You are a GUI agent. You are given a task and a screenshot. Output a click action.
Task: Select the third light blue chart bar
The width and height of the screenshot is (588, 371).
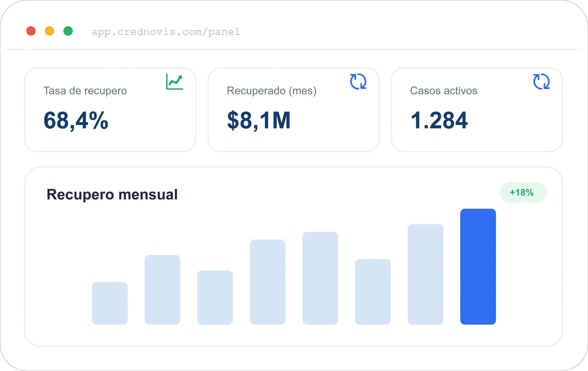pos(215,297)
